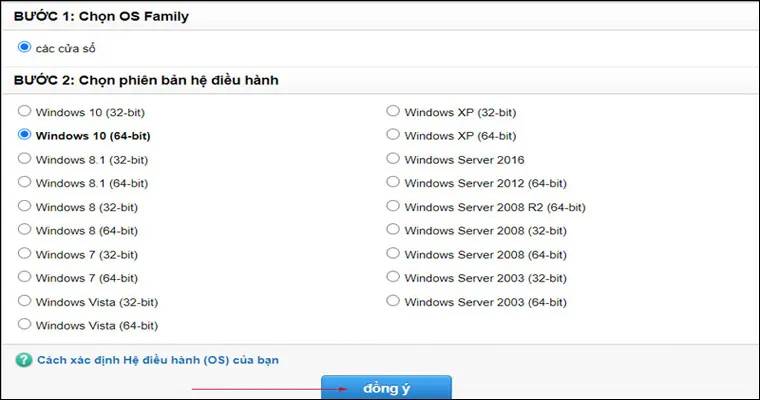Select Windows 8.1 (64-bit) option
Screen dimensions: 760x400
click(x=25, y=183)
